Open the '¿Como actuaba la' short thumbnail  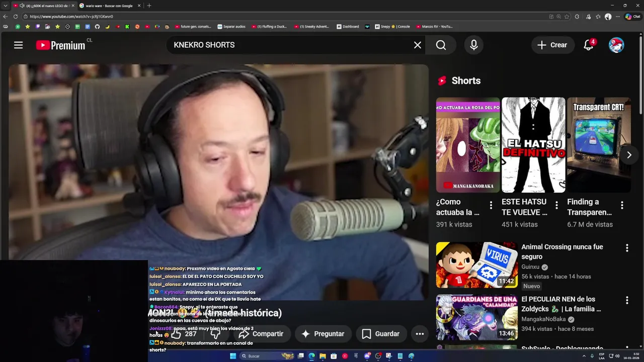(x=468, y=145)
